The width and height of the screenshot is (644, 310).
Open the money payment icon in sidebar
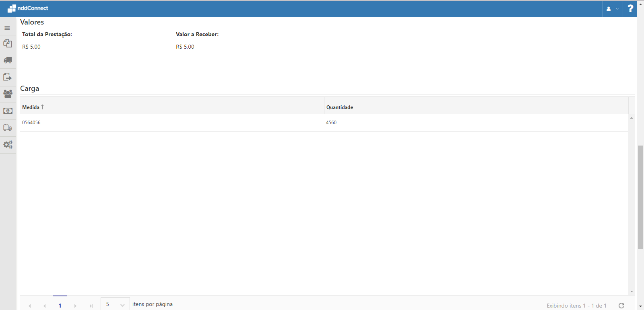click(8, 111)
